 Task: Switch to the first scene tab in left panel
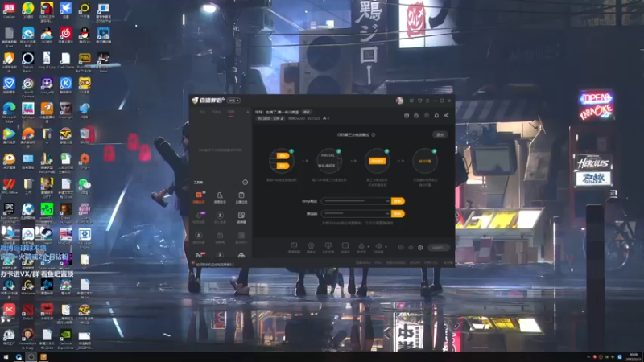coord(202,112)
